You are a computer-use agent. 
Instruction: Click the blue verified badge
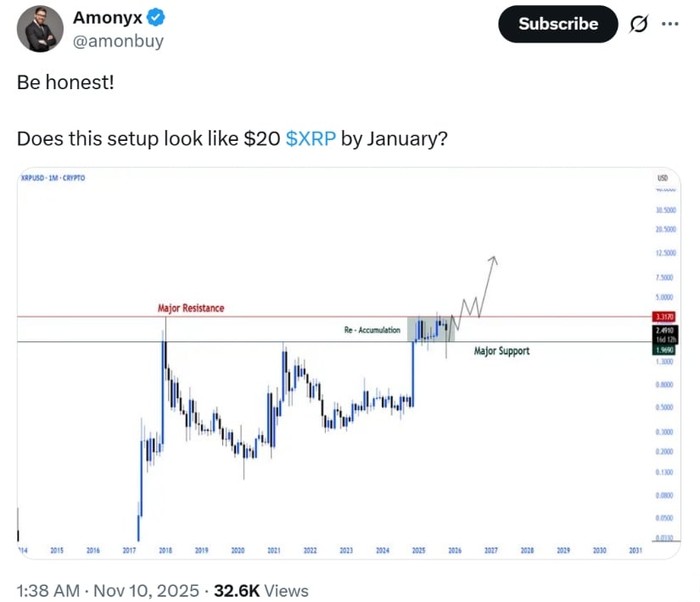tap(156, 19)
